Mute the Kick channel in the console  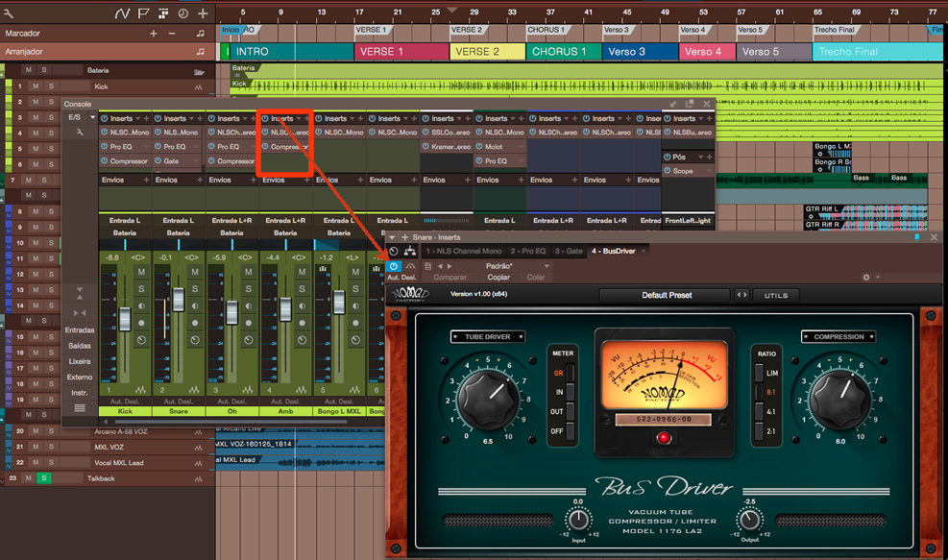pos(141,272)
